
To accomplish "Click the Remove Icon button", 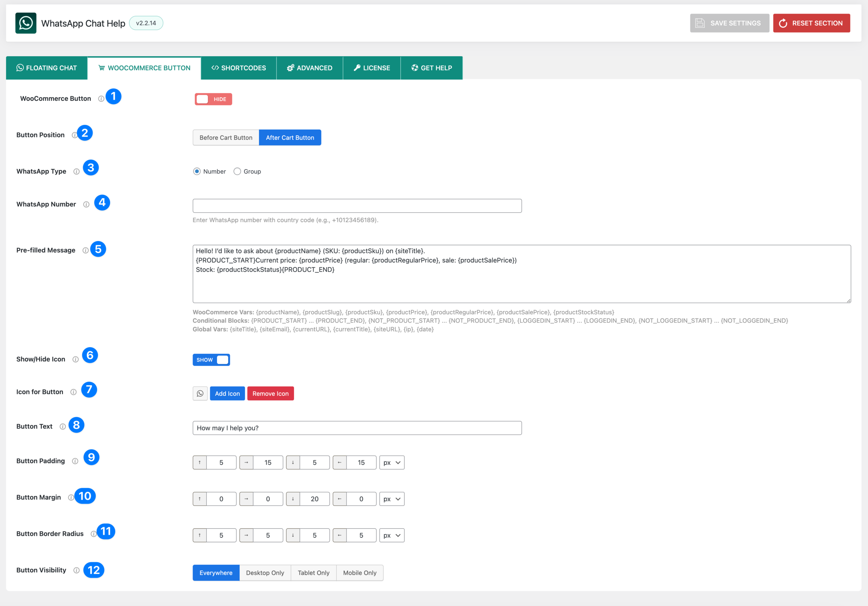I will pos(270,393).
